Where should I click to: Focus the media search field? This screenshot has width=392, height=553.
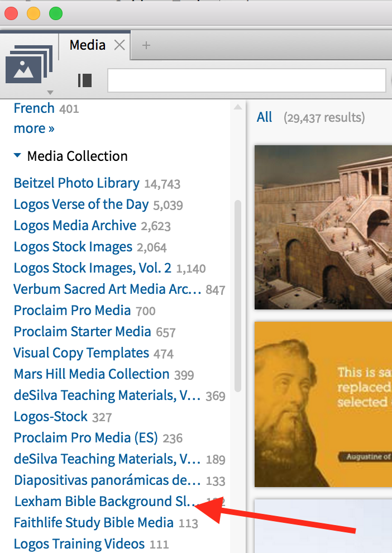pyautogui.click(x=246, y=80)
